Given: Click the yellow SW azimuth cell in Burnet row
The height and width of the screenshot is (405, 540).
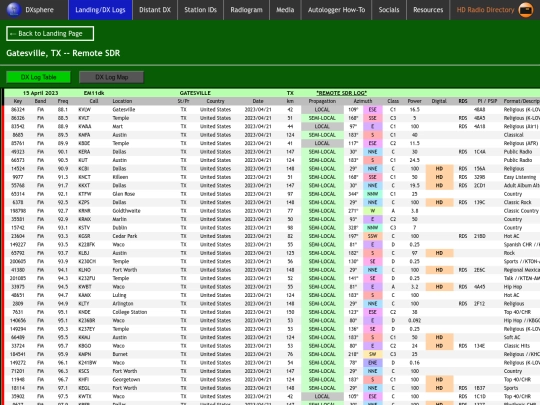Looking at the screenshot, I should (373, 354).
